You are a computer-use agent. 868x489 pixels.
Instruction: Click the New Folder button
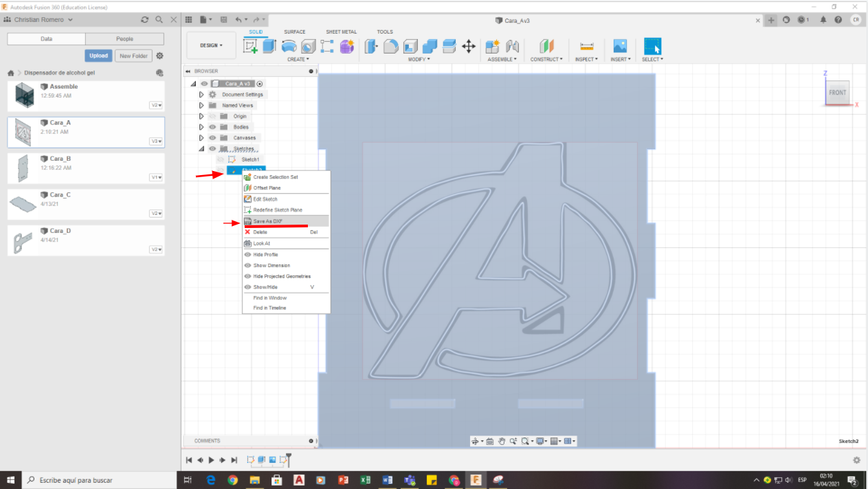coord(133,56)
